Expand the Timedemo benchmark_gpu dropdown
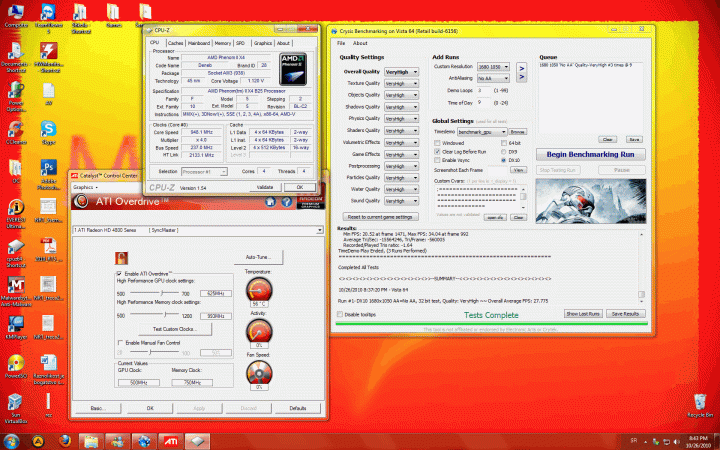720x450 pixels. tap(482, 132)
